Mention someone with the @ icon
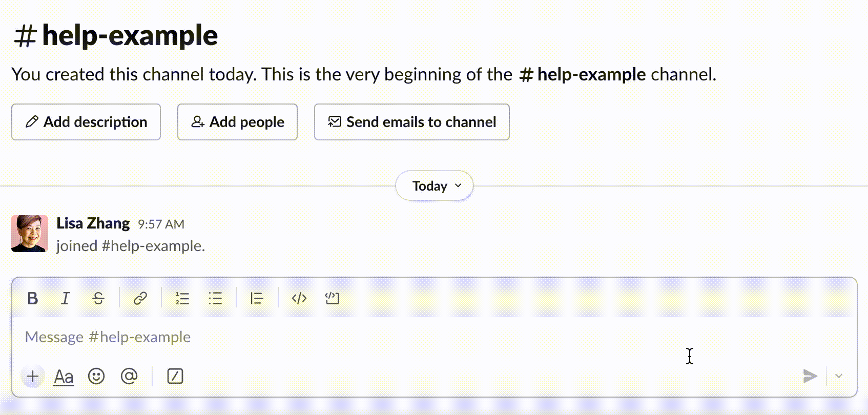This screenshot has width=868, height=415. tap(129, 377)
